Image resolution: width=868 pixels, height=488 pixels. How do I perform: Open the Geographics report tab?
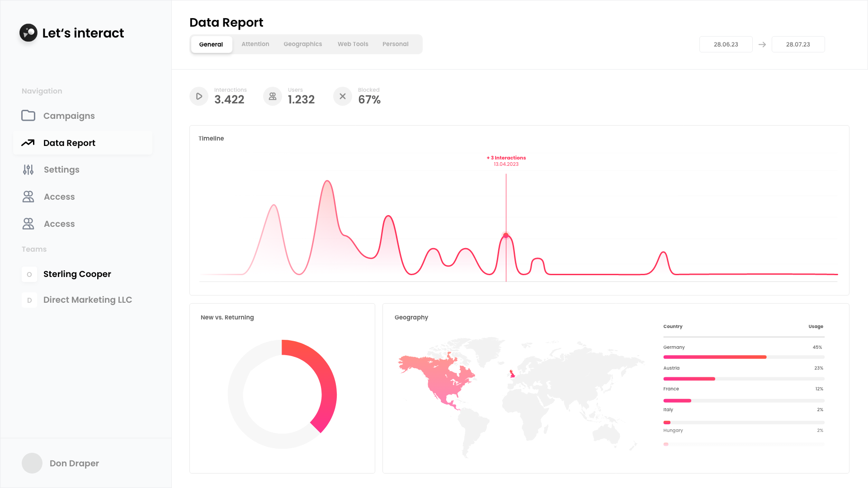[302, 44]
